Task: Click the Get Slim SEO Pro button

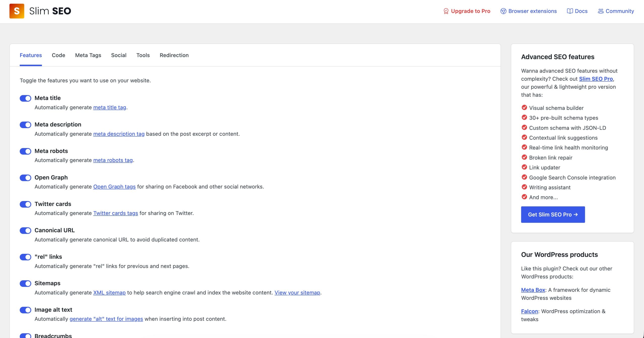Action: [x=553, y=214]
